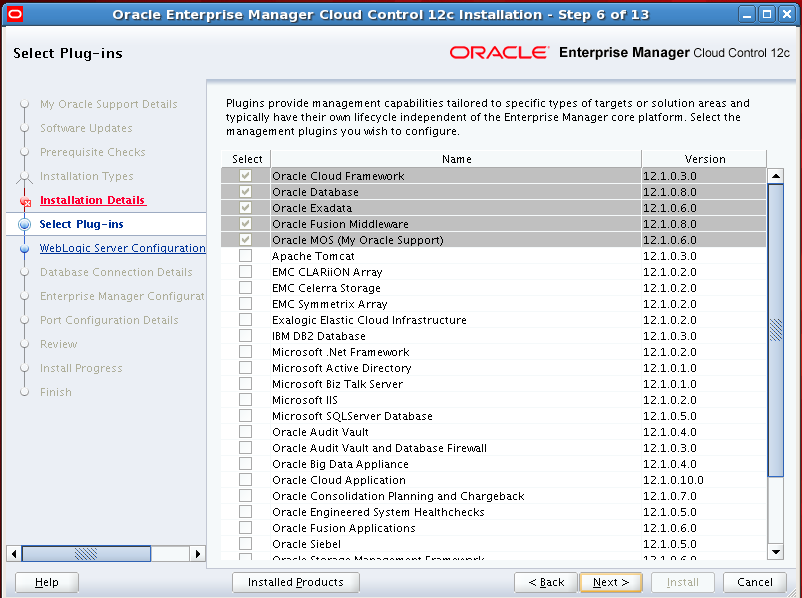Image resolution: width=802 pixels, height=598 pixels.
Task: Click the Select column header
Action: point(246,159)
